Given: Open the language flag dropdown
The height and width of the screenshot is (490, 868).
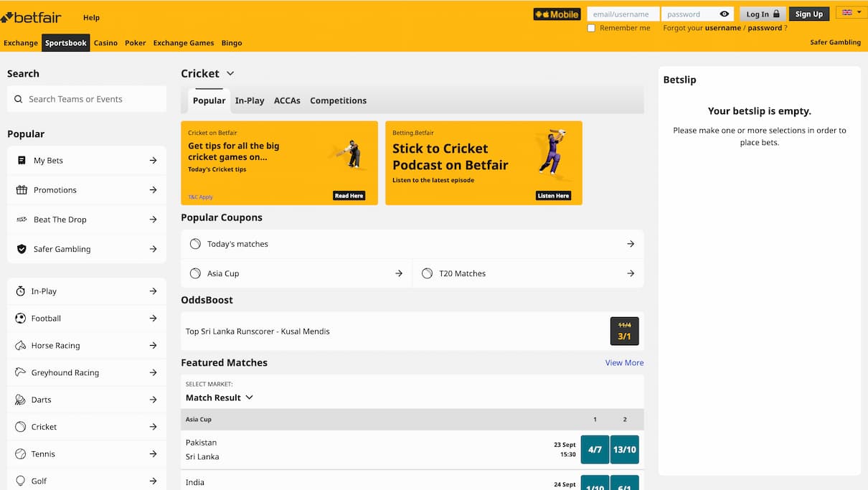Looking at the screenshot, I should [852, 13].
